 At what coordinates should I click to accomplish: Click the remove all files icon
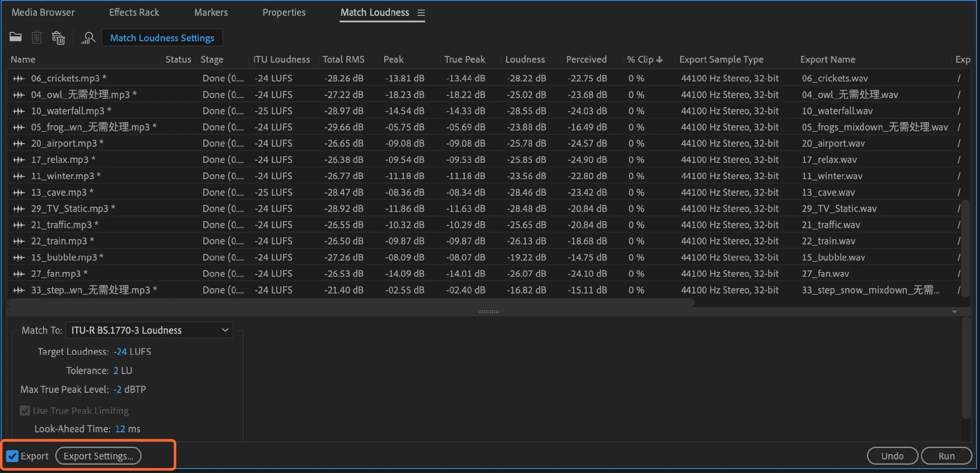(x=58, y=38)
